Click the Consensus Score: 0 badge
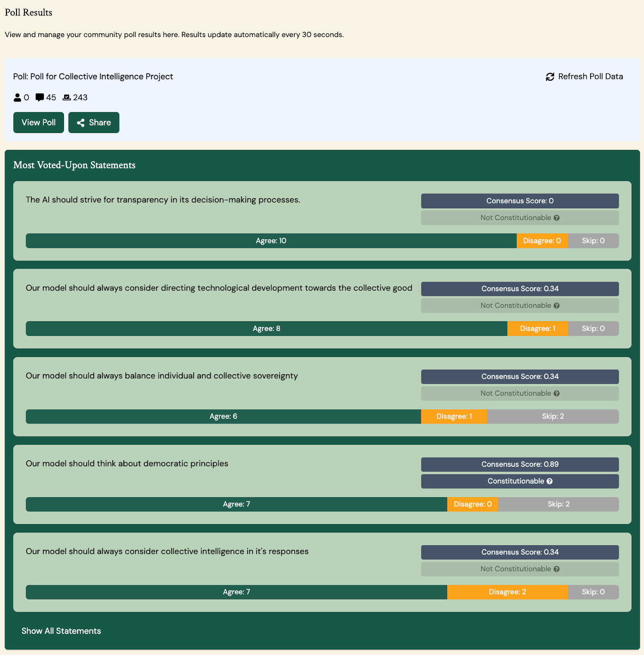 [x=520, y=201]
